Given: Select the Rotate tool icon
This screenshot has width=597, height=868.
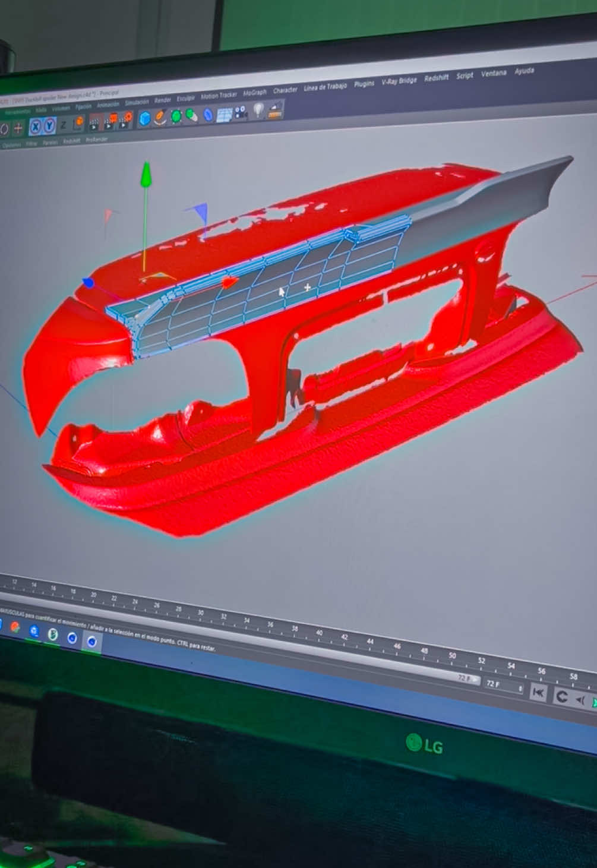Looking at the screenshot, I should pos(4,129).
